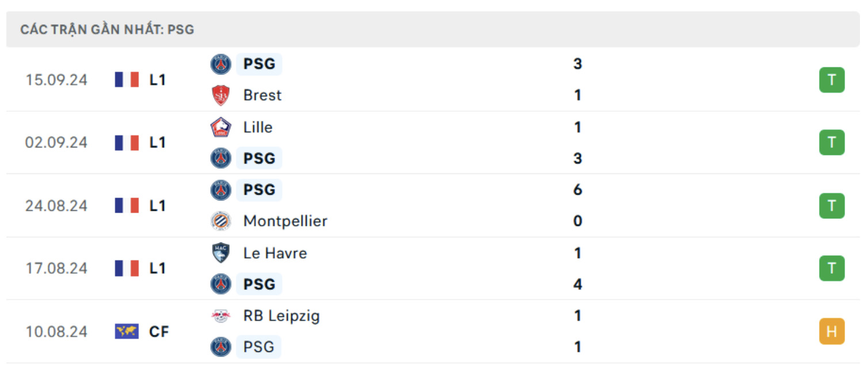Click the French flag beside 15.09.24
Screen dimensions: 868x379
(127, 79)
